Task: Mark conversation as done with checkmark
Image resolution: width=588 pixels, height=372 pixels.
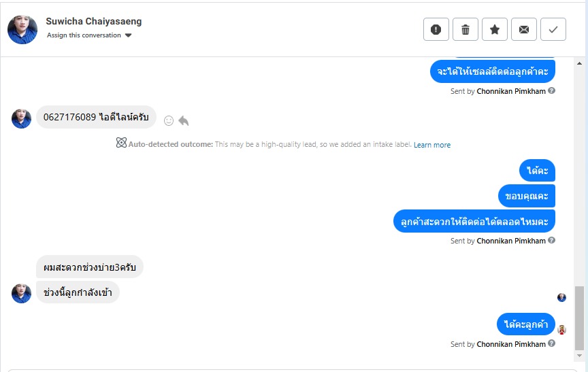Action: coord(553,29)
